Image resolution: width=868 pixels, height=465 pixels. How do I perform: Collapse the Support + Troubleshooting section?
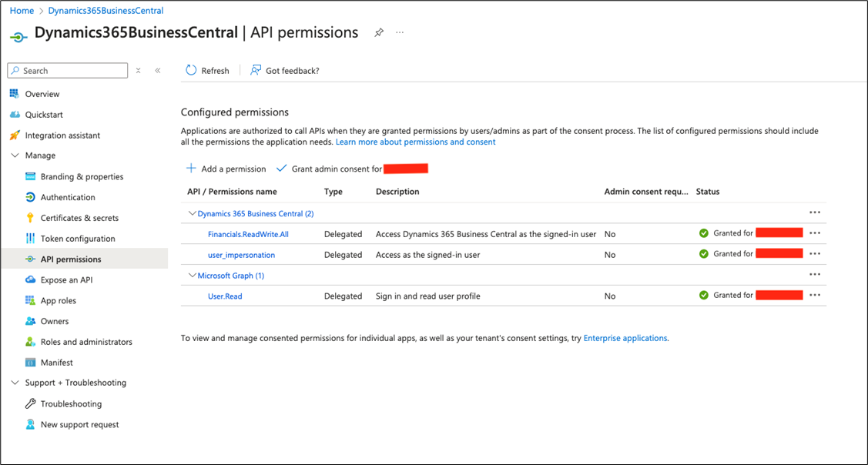[x=14, y=383]
